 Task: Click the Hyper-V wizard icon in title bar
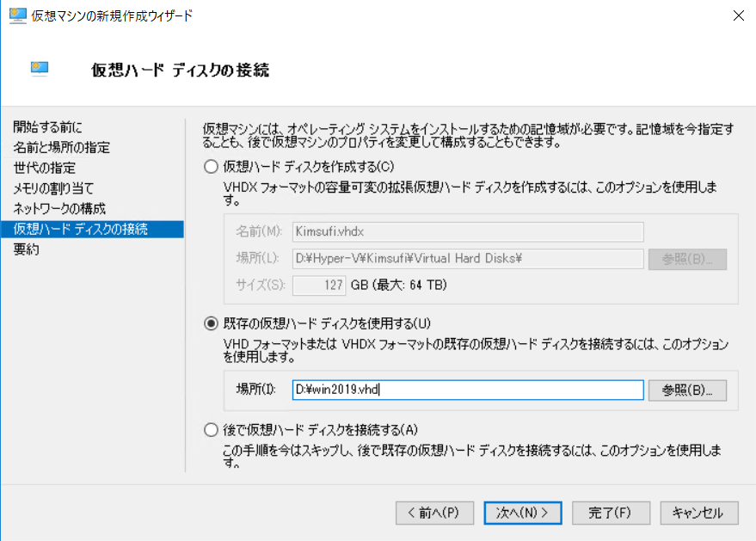[17, 15]
